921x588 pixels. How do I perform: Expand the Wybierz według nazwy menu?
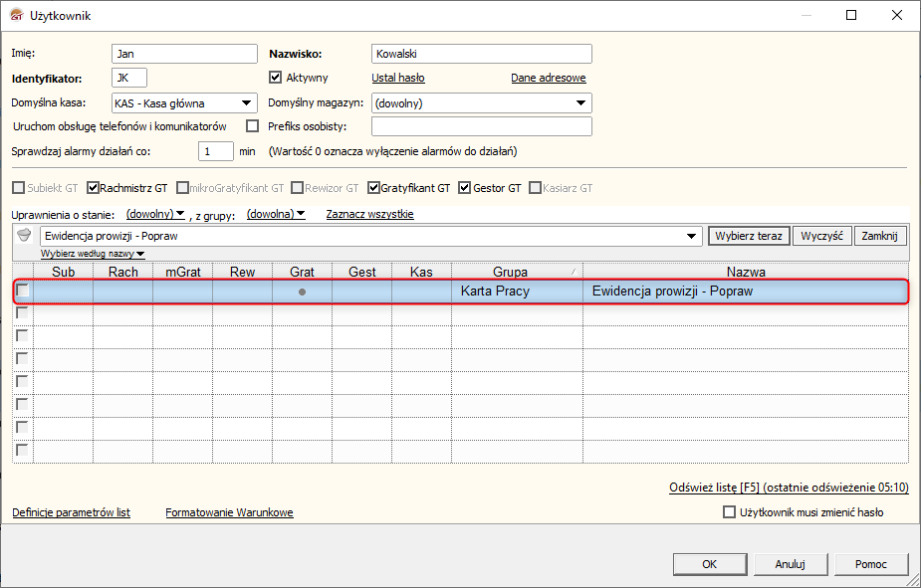pyautogui.click(x=93, y=254)
